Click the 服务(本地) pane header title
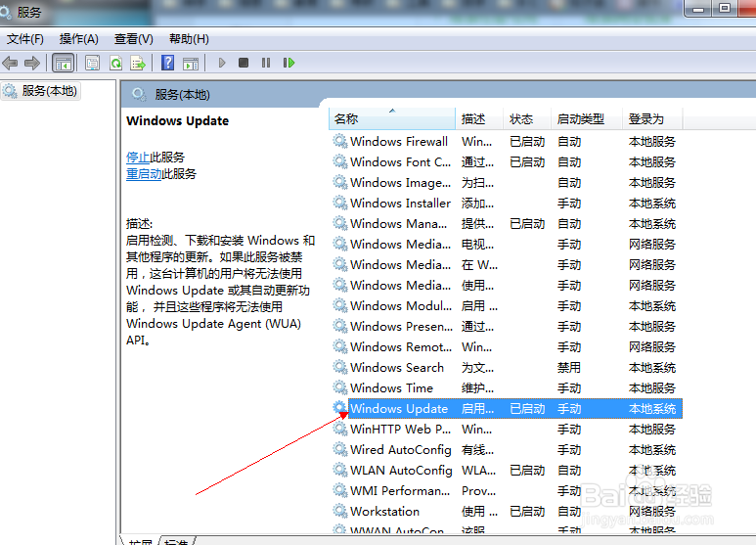This screenshot has width=756, height=545. point(182,95)
